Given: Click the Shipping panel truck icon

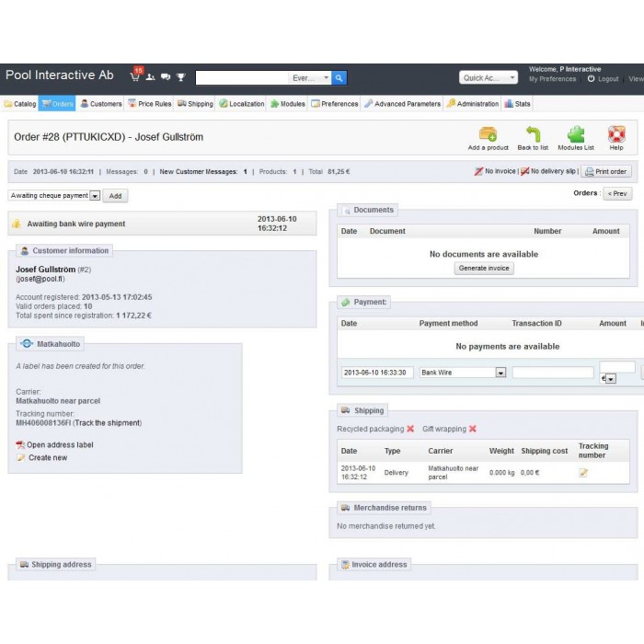Looking at the screenshot, I should coord(346,410).
